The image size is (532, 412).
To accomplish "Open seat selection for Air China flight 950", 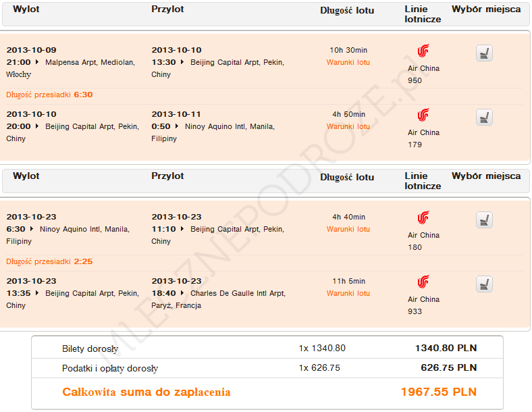I will click(484, 53).
